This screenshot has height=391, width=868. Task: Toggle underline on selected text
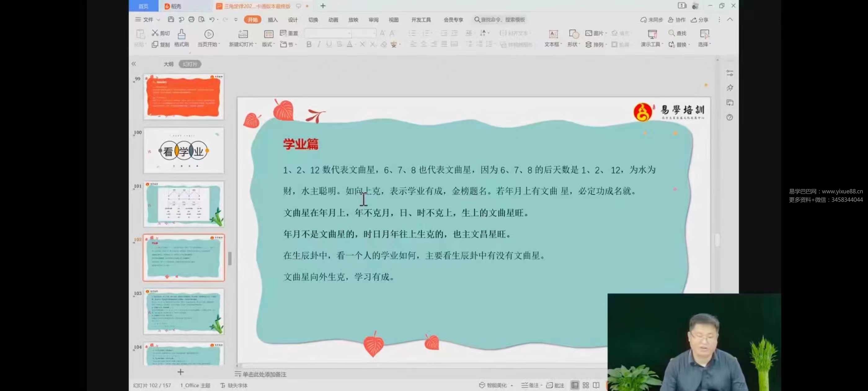pos(329,44)
